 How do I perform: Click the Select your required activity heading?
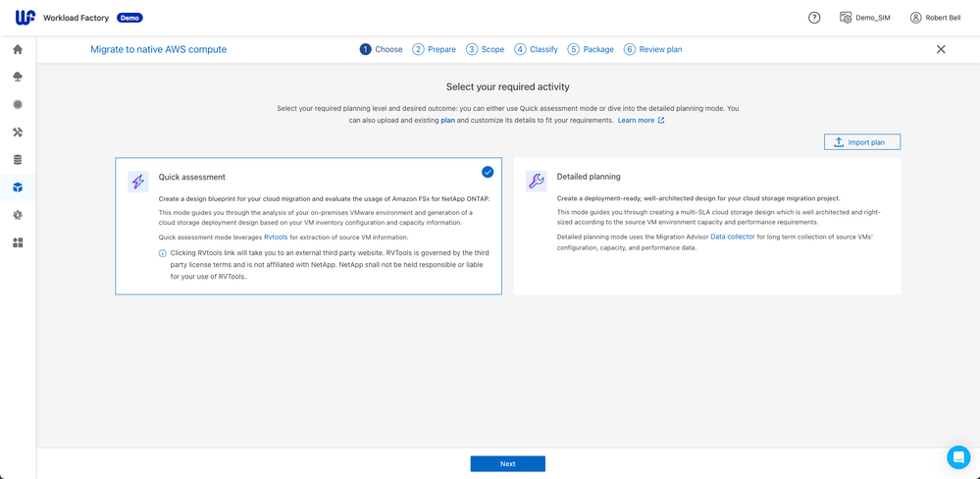point(507,87)
